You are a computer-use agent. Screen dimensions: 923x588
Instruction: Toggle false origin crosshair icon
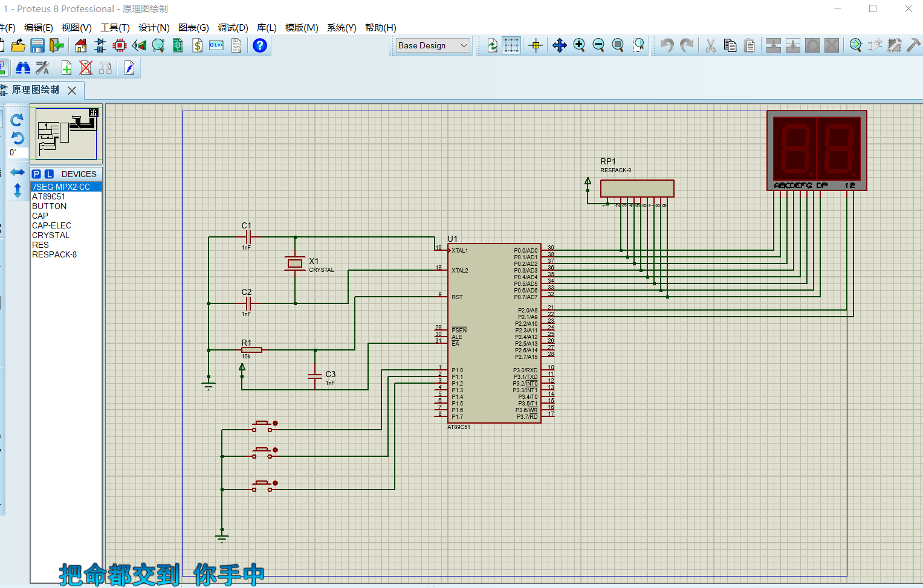[536, 45]
